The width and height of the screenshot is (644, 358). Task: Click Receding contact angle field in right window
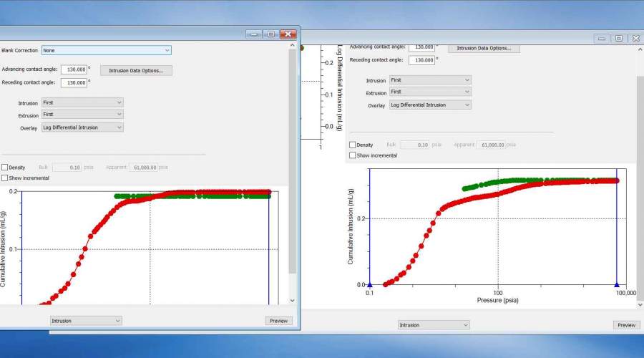[x=421, y=60]
